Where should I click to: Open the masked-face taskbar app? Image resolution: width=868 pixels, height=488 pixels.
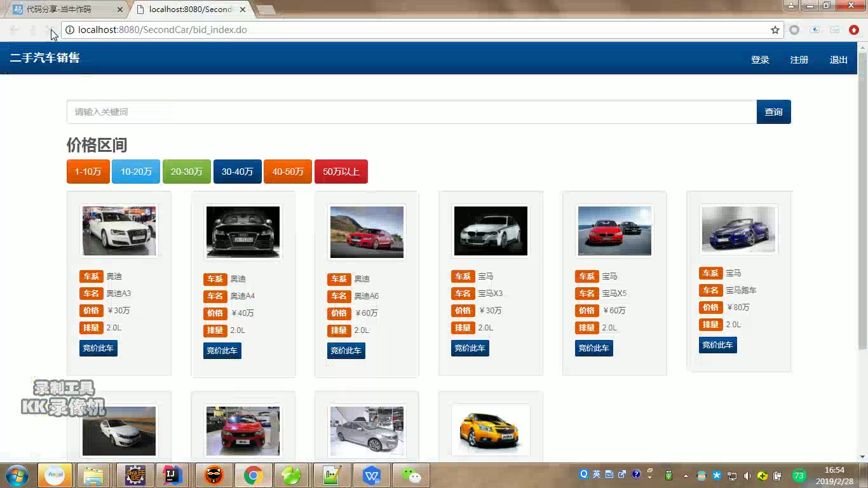[214, 475]
